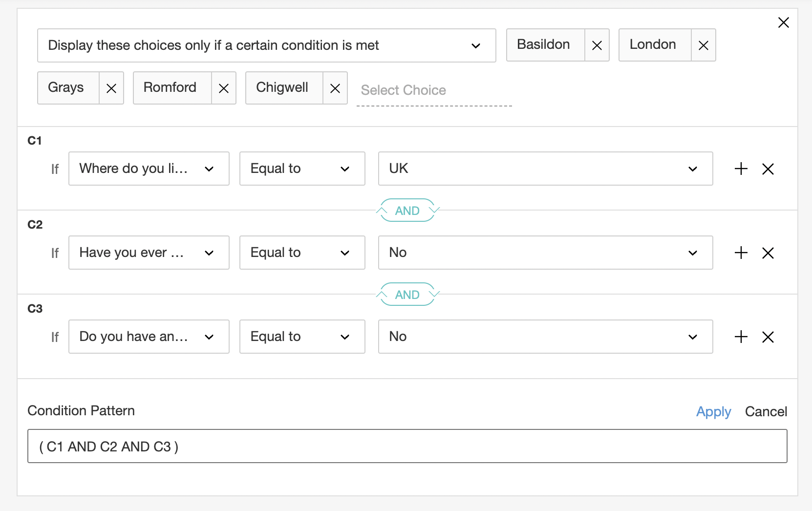
Task: Remove the London choice chip
Action: click(x=703, y=45)
